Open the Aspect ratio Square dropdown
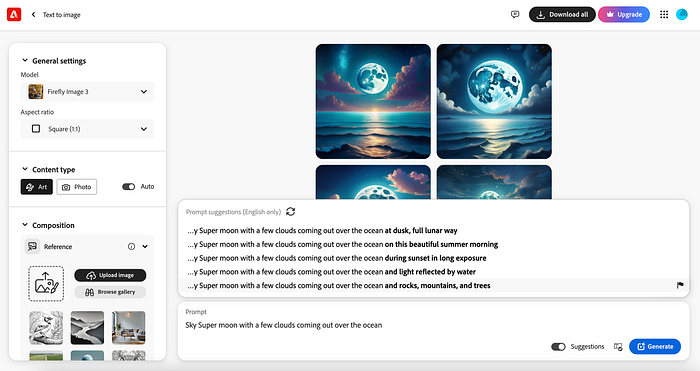Screen dimensions: 700x371 pyautogui.click(x=88, y=129)
